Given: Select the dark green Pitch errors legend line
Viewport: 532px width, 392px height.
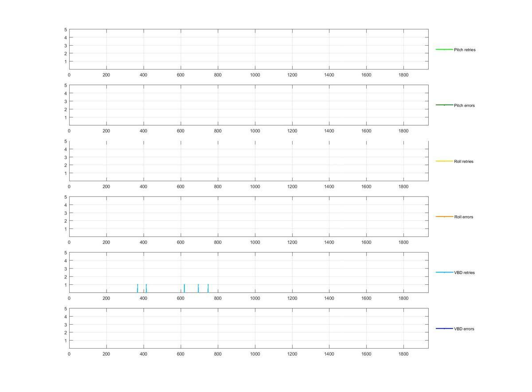Looking at the screenshot, I should 444,105.
